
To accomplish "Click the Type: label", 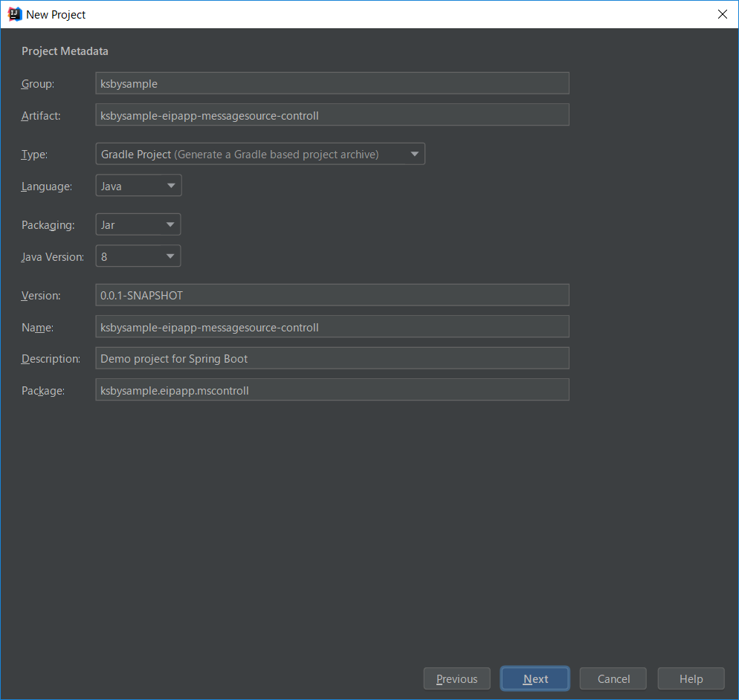I will [x=34, y=155].
